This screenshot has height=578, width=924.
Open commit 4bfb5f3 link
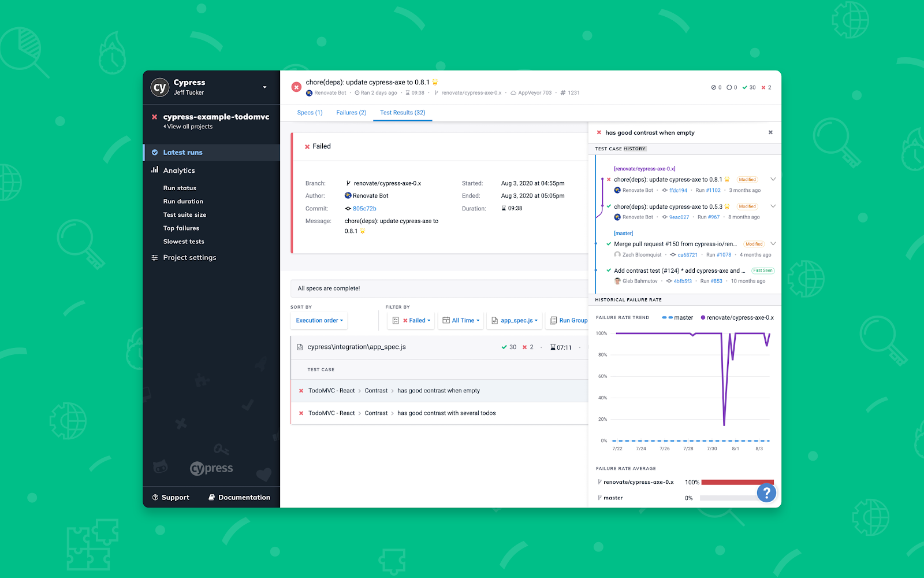click(x=683, y=281)
